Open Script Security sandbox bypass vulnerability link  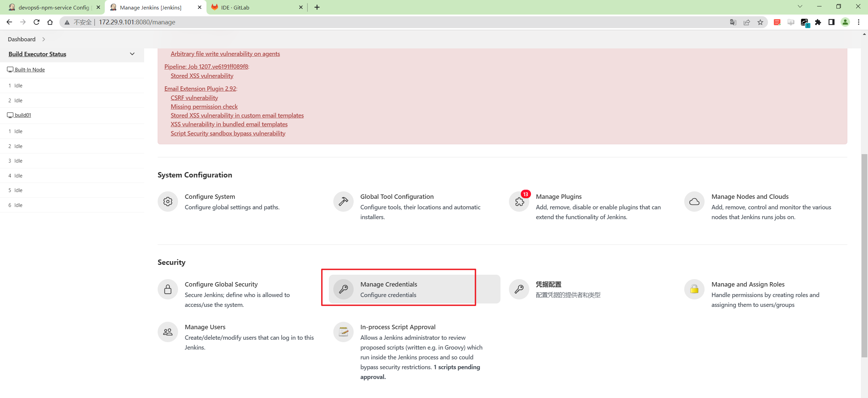pos(228,133)
